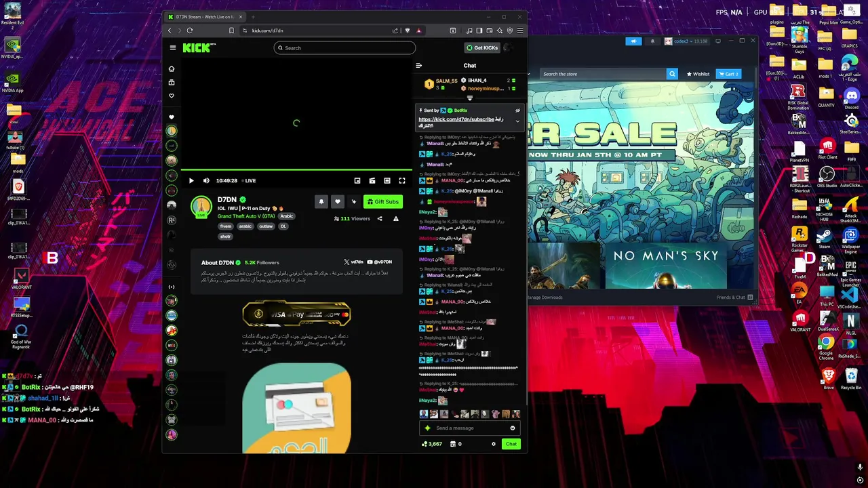This screenshot has width=868, height=488.
Task: Enter fullscreen on the video player
Action: click(x=402, y=181)
